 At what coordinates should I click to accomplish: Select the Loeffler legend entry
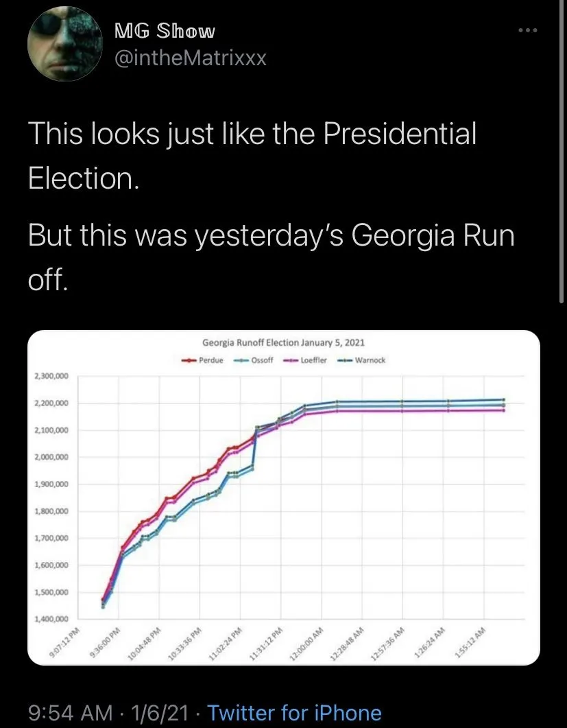pos(307,360)
